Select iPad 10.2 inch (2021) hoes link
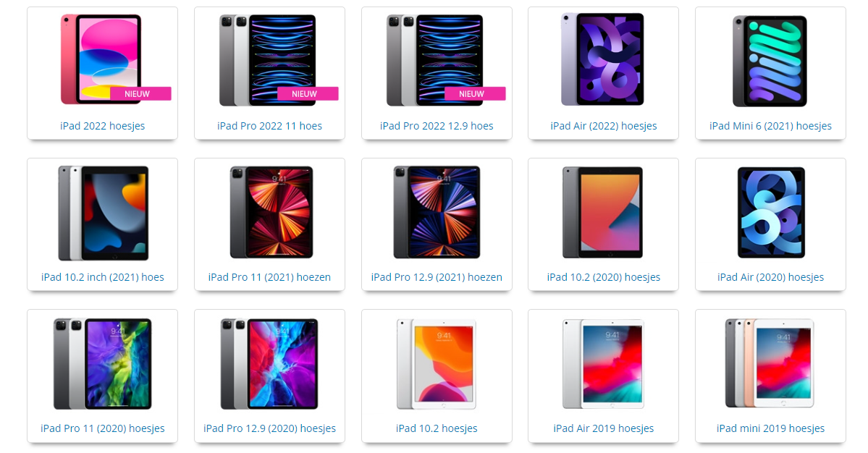 pos(102,277)
